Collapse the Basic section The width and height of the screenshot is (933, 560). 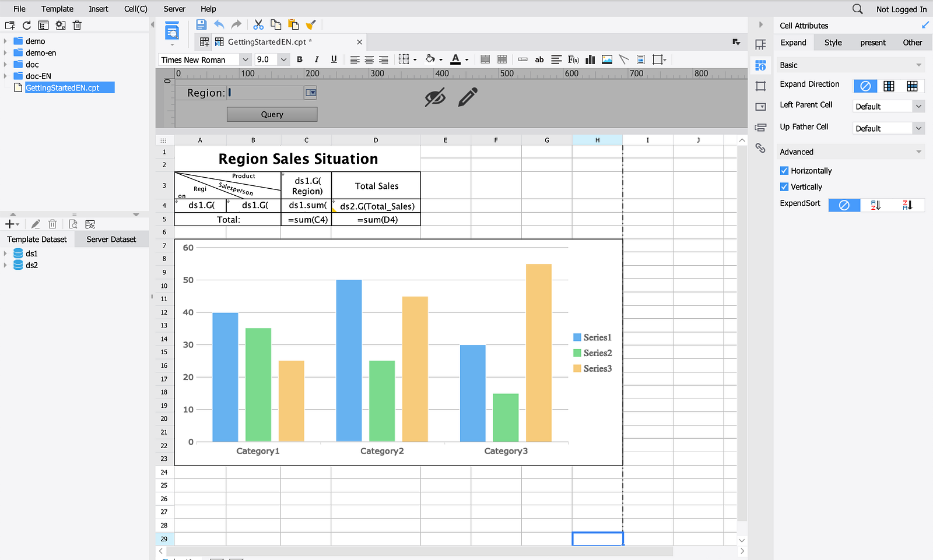coord(918,65)
